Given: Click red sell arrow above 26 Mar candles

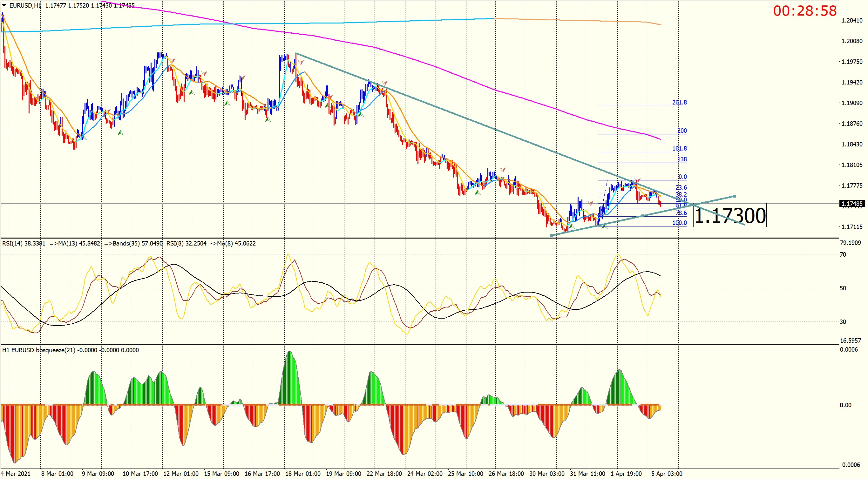Looking at the screenshot, I should click(503, 169).
